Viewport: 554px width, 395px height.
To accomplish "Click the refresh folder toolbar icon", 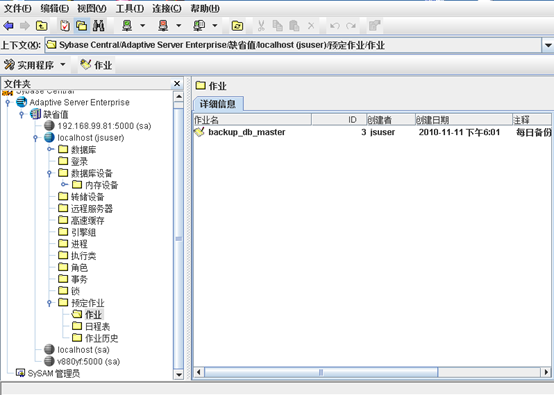I will tap(237, 26).
